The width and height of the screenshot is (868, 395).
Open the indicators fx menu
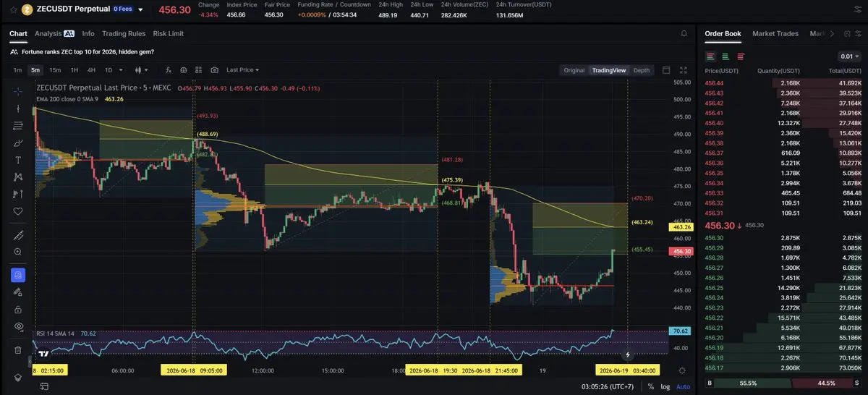point(168,70)
